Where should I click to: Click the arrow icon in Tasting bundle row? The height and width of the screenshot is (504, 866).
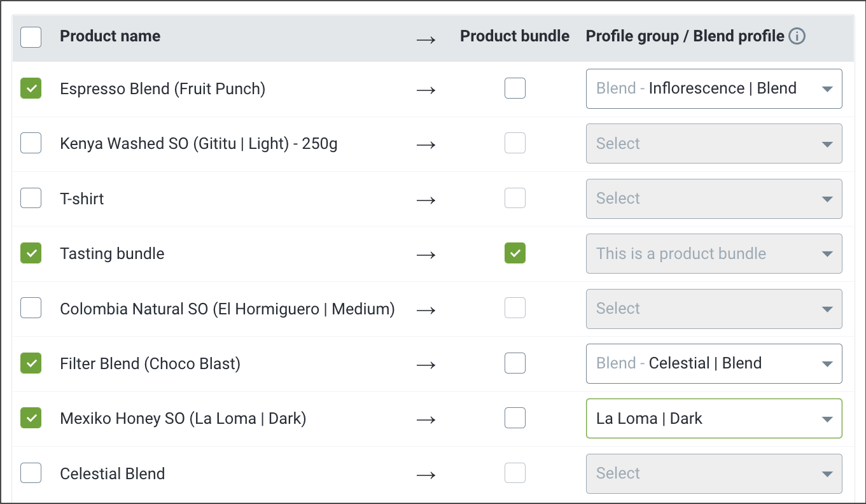click(x=426, y=255)
